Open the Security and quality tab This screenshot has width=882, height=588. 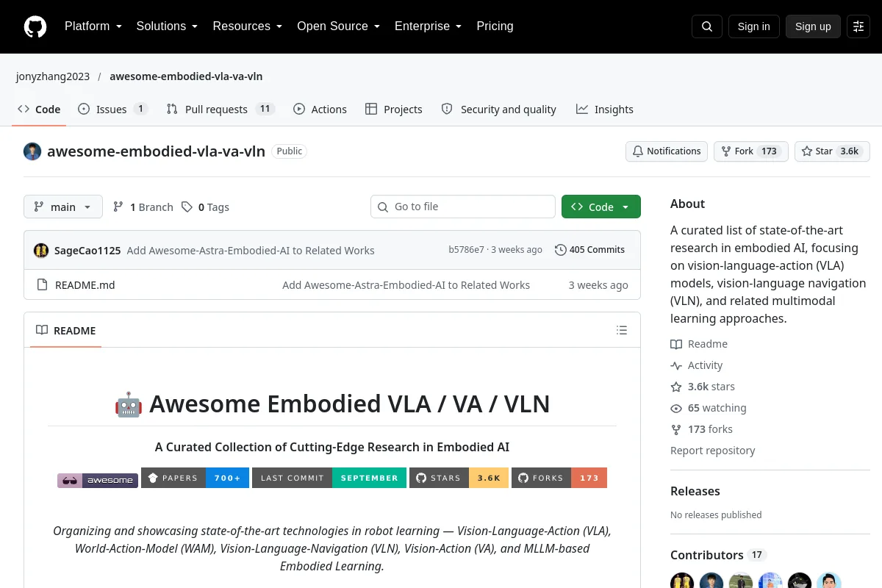(x=498, y=109)
